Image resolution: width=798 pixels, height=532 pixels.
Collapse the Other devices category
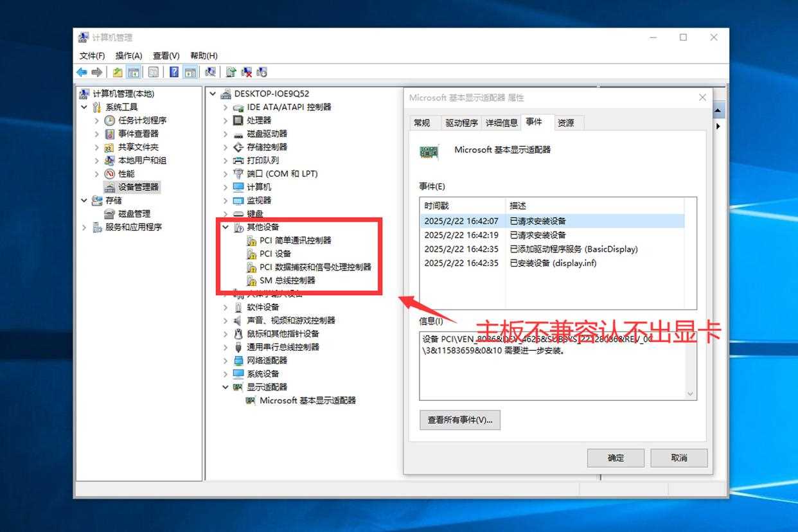(226, 227)
